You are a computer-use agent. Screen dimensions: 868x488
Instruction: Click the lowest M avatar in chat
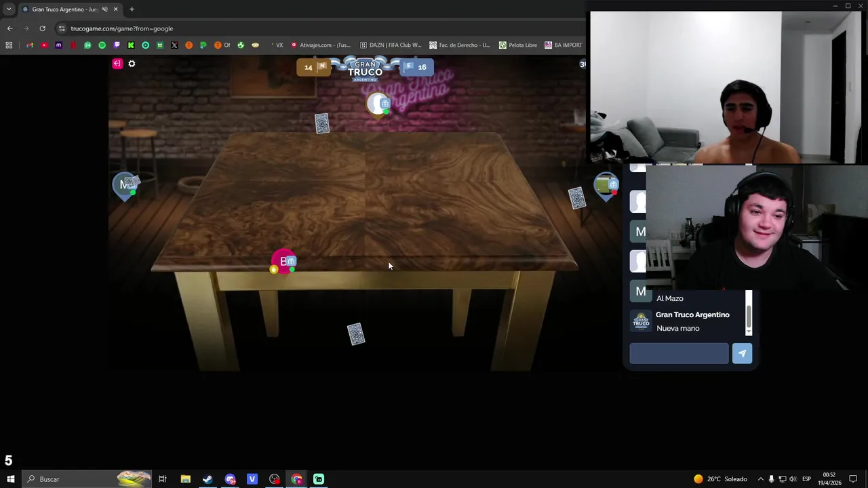pyautogui.click(x=639, y=291)
